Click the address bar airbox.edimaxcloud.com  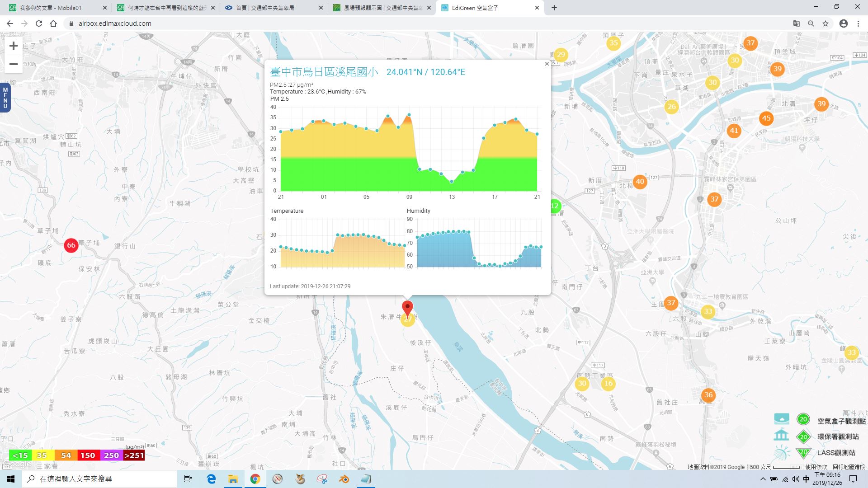click(115, 23)
